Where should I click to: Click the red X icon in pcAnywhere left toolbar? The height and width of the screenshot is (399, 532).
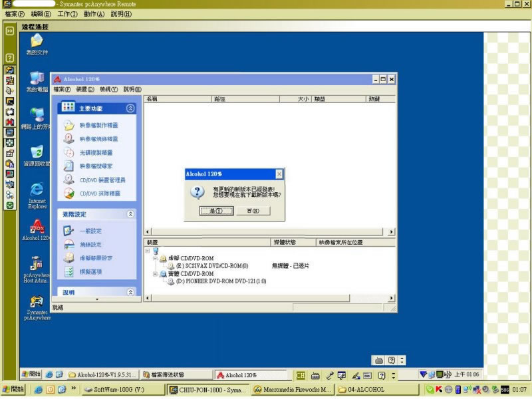[10, 122]
